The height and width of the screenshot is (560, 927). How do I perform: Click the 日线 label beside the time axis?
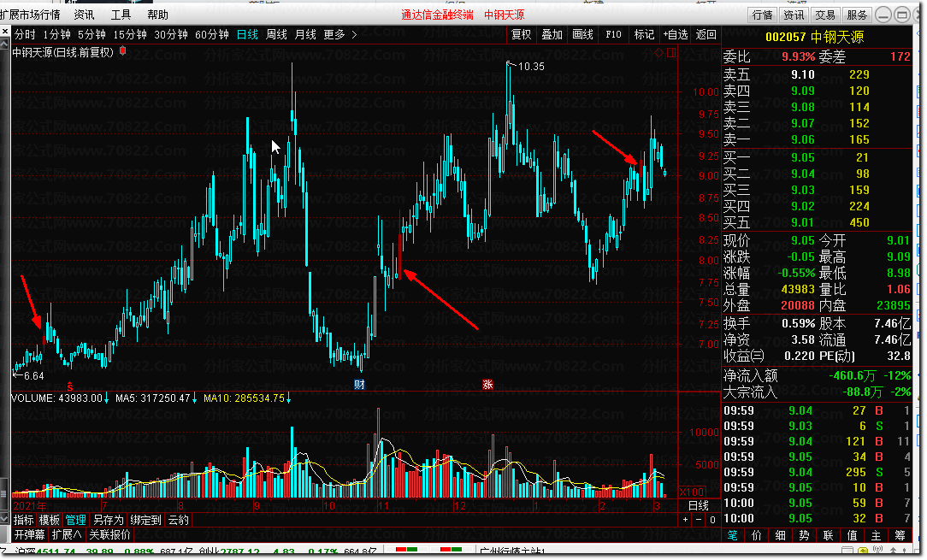click(698, 505)
